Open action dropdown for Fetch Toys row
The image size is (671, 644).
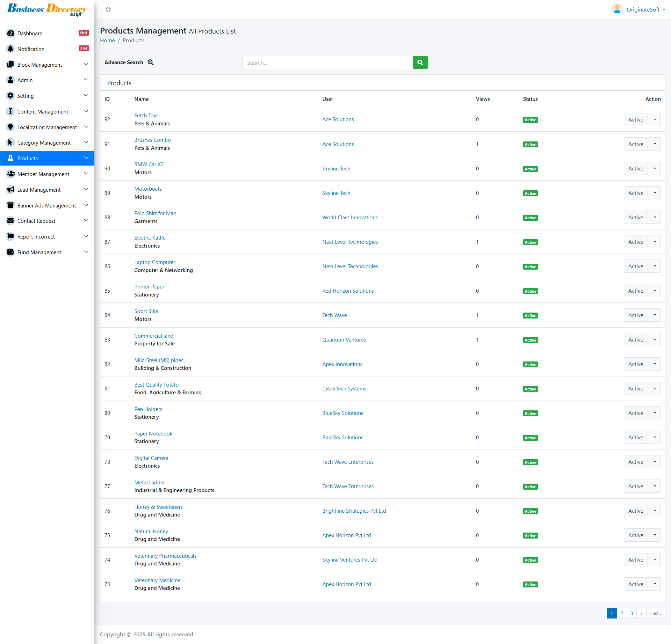coord(655,119)
